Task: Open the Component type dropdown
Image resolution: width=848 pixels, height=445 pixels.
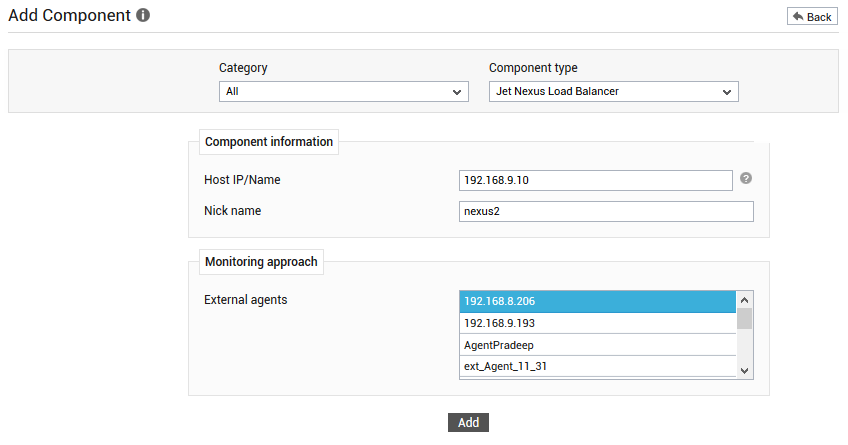Action: coord(613,91)
